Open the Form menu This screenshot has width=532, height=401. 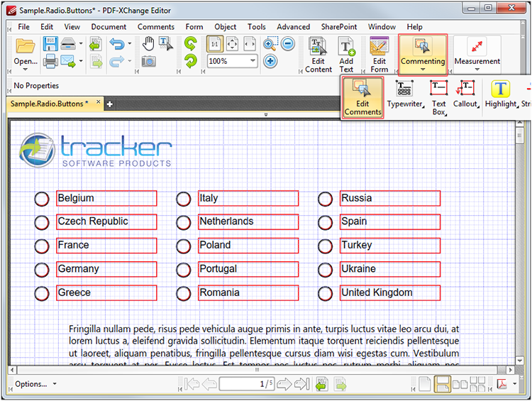pos(194,27)
